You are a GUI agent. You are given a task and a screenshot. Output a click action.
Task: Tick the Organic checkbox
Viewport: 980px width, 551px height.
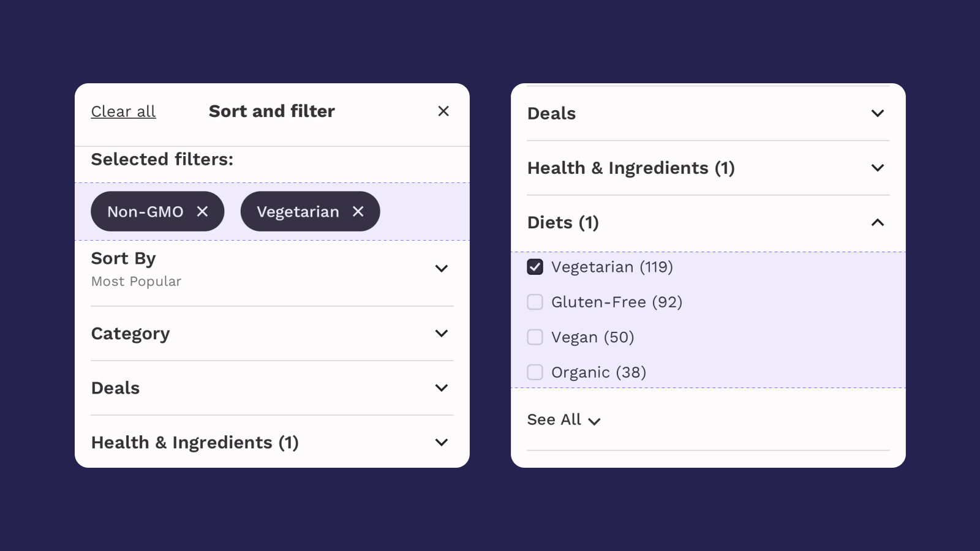tap(535, 372)
